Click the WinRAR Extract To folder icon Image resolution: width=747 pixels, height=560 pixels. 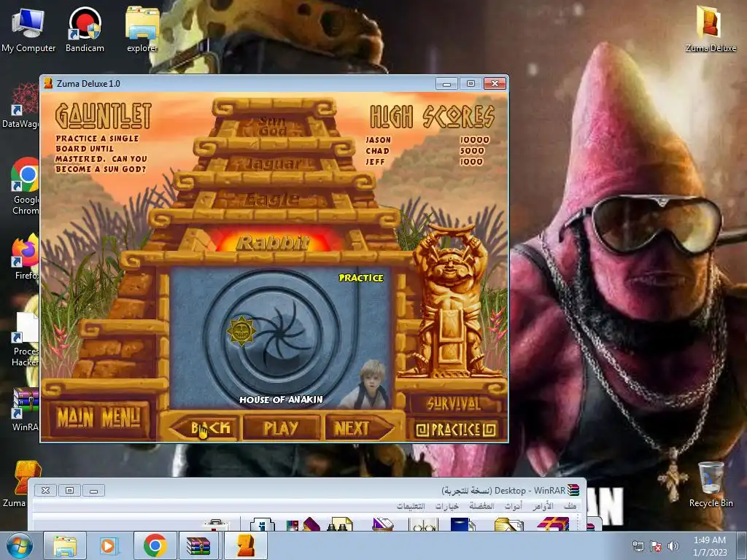click(x=508, y=524)
